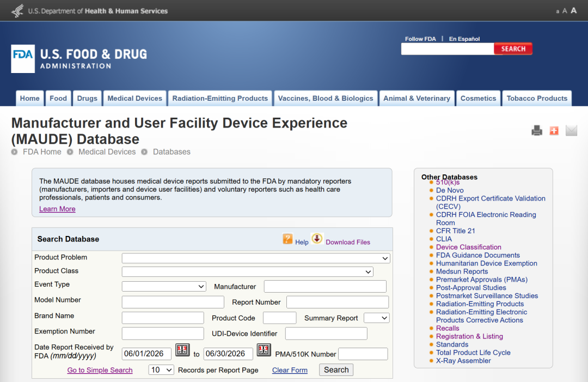The height and width of the screenshot is (382, 588).
Task: Open the 510(k)s database link
Action: [448, 183]
